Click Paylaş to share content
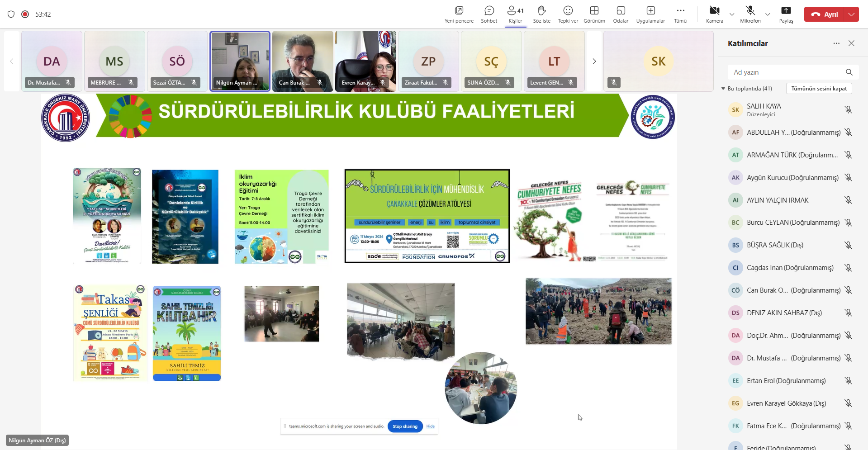 click(x=786, y=14)
